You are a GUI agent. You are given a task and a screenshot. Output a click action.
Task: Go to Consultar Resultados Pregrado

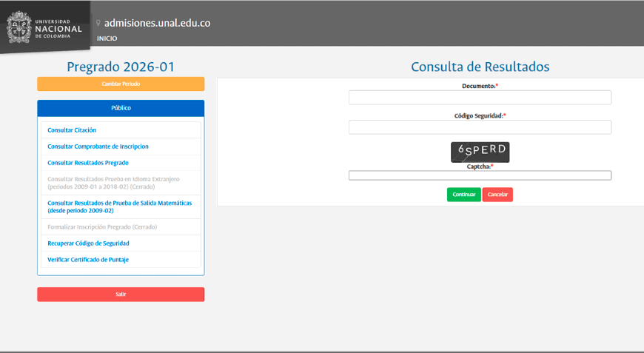88,163
